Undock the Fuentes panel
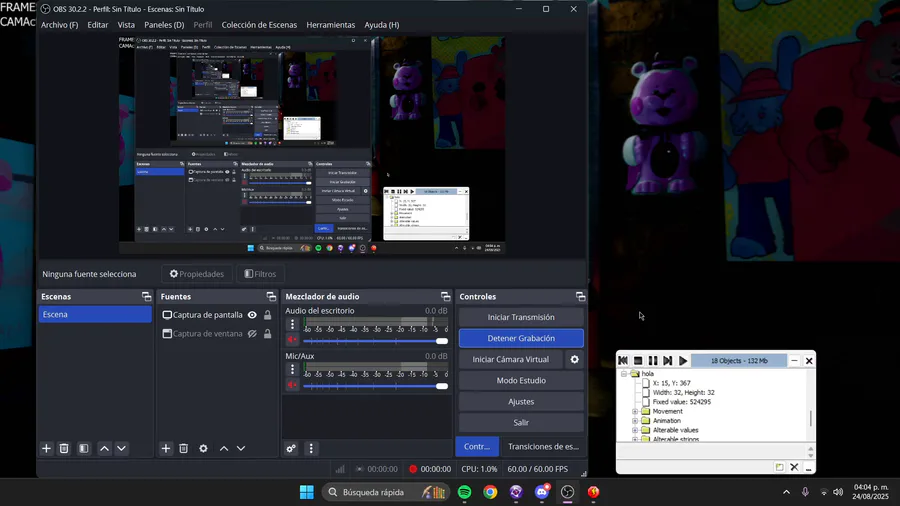900x506 pixels. (271, 297)
